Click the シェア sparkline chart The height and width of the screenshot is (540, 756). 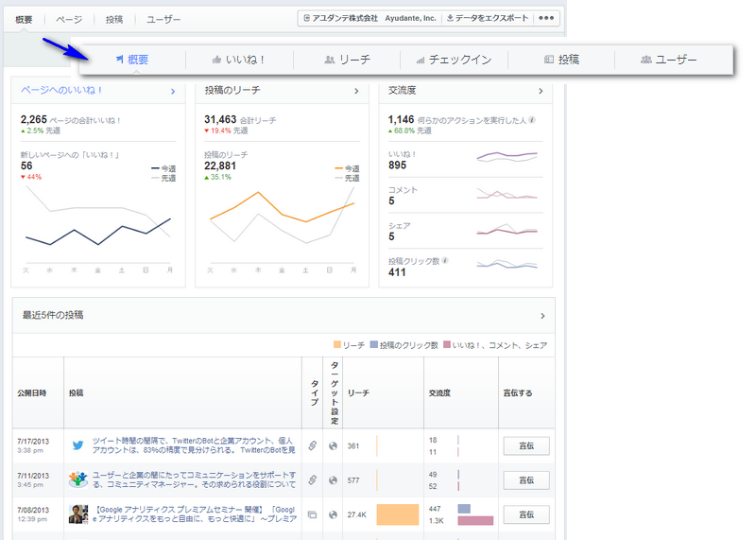[507, 229]
